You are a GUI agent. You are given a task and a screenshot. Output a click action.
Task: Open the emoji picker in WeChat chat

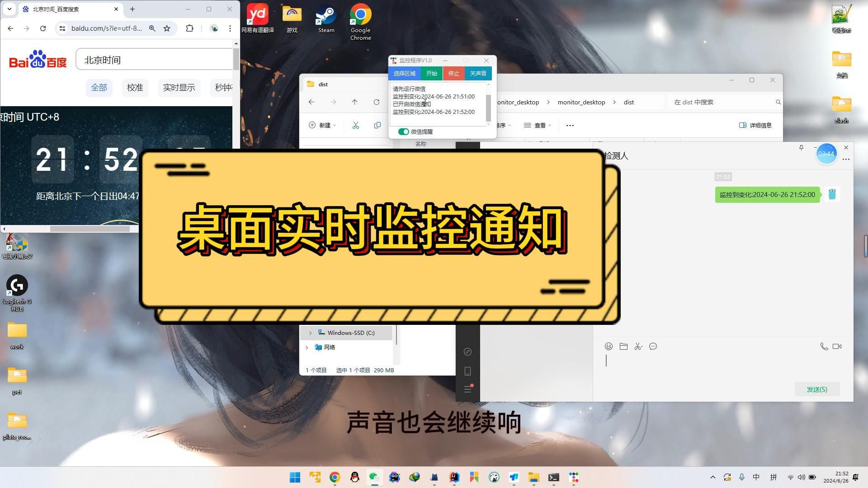[608, 347]
